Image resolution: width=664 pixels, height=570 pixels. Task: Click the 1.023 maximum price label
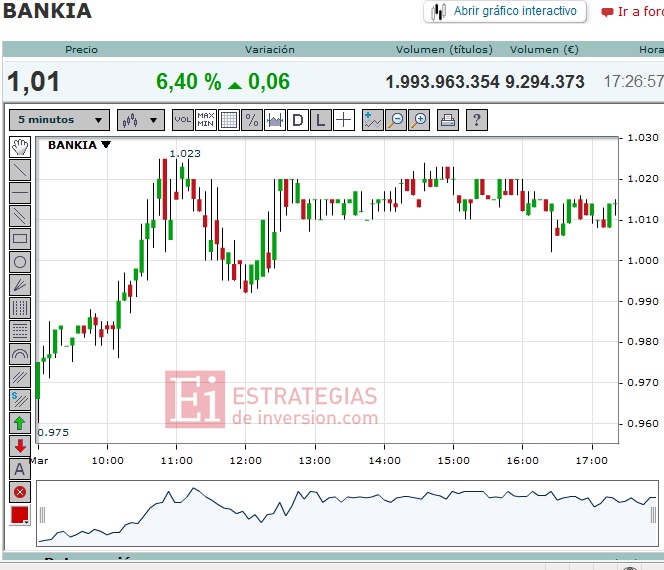point(185,153)
